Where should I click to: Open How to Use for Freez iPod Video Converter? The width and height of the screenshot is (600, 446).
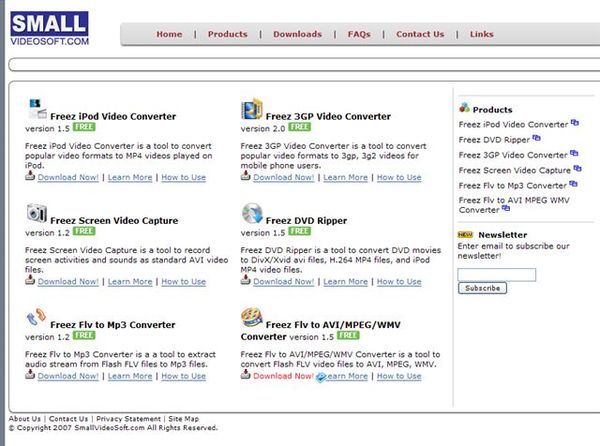pos(183,177)
